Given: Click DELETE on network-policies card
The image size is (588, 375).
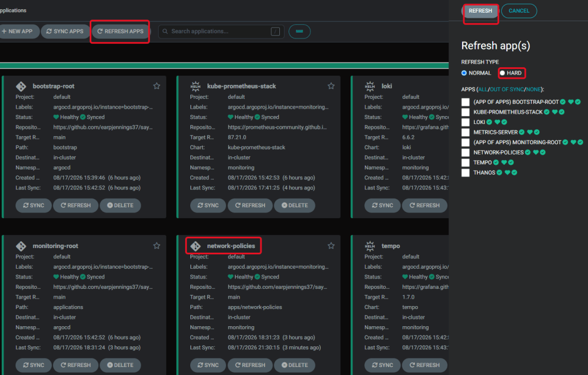Looking at the screenshot, I should (295, 365).
